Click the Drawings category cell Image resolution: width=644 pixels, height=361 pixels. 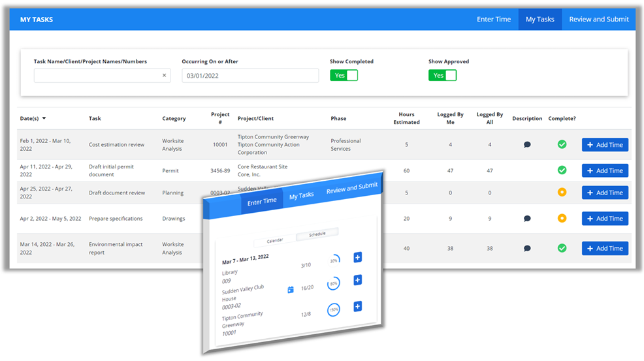[x=174, y=219]
